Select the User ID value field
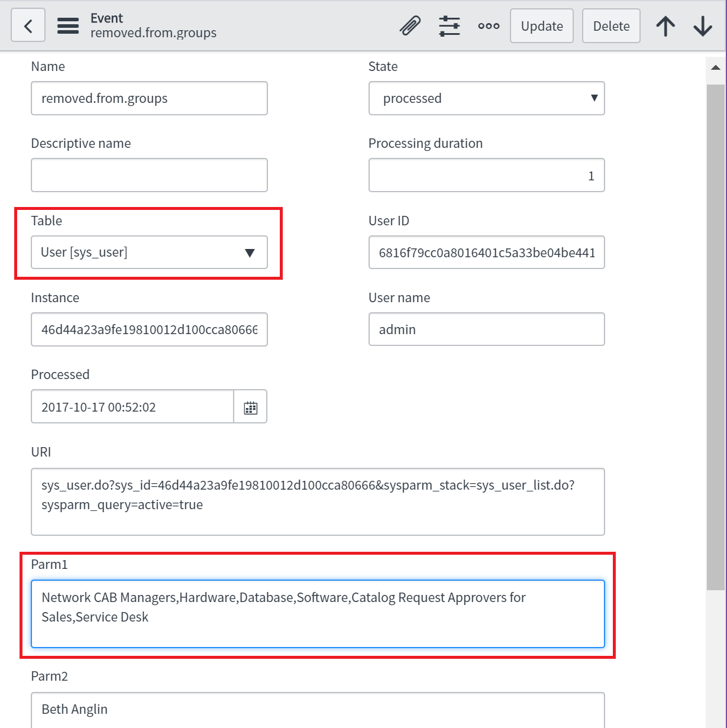 (x=486, y=253)
